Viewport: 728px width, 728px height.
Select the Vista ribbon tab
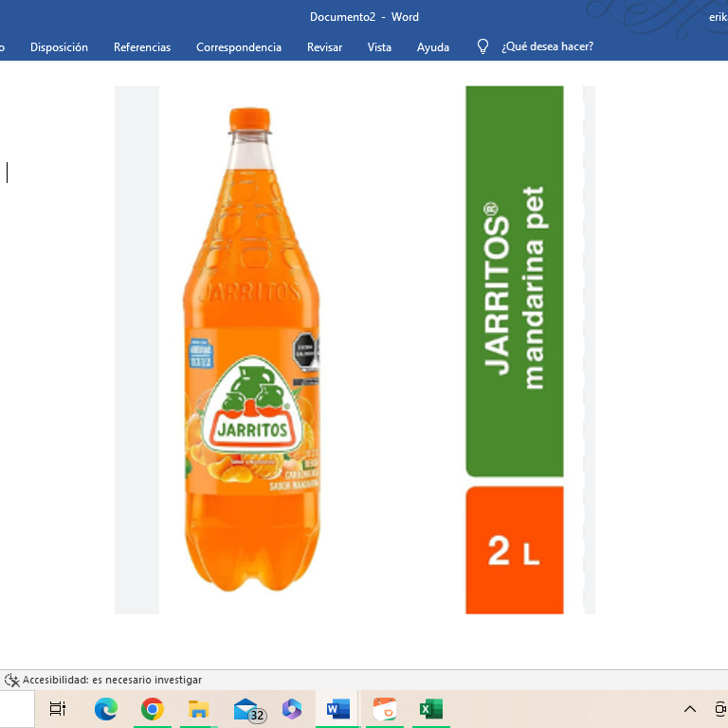coord(379,46)
